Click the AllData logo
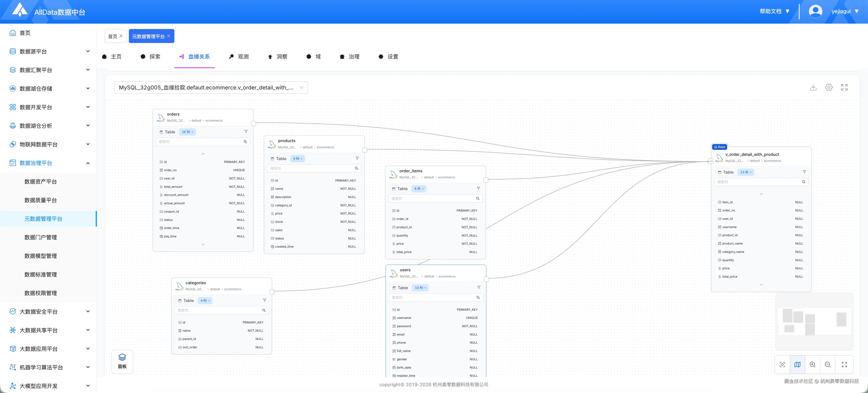Viewport: 868px width, 393px height. pos(20,10)
